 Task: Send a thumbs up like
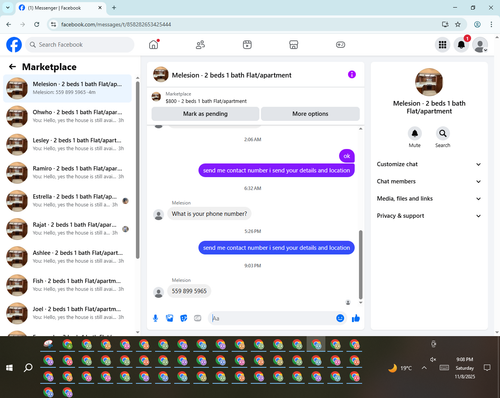tap(356, 318)
